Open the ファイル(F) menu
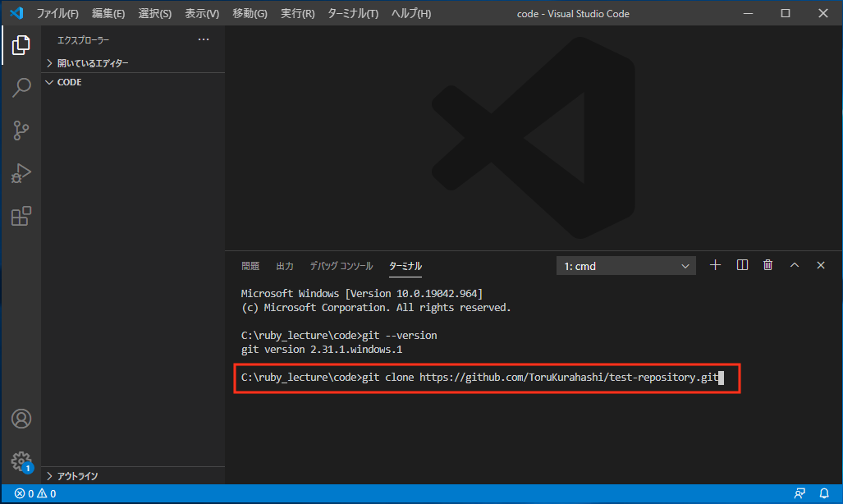This screenshot has width=843, height=504. (57, 13)
